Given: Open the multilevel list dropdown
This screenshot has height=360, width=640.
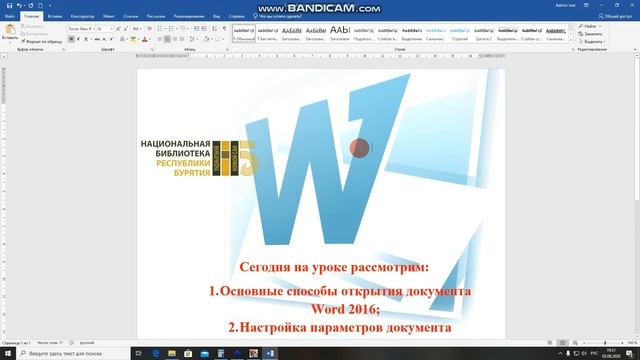Looking at the screenshot, I should click(x=188, y=29).
